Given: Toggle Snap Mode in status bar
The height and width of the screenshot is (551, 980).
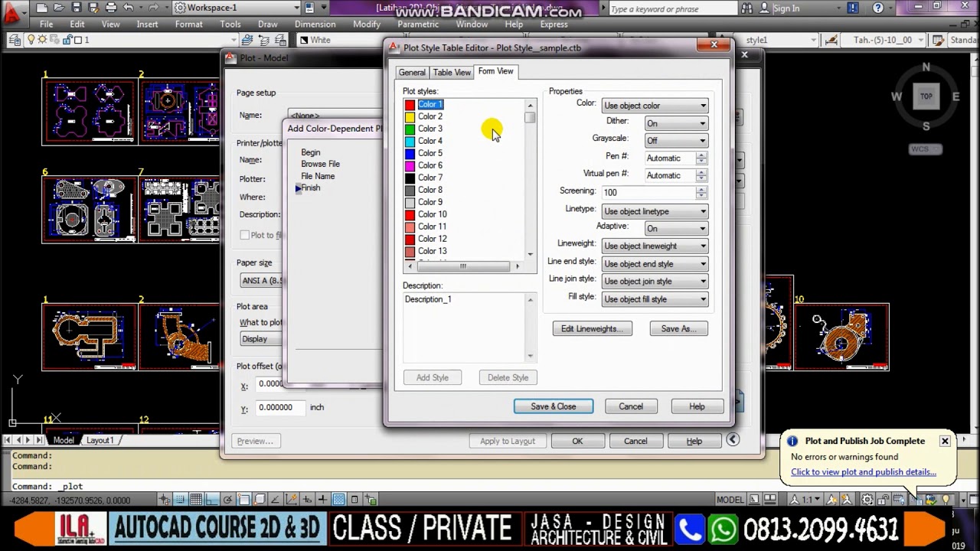Looking at the screenshot, I should 181,500.
